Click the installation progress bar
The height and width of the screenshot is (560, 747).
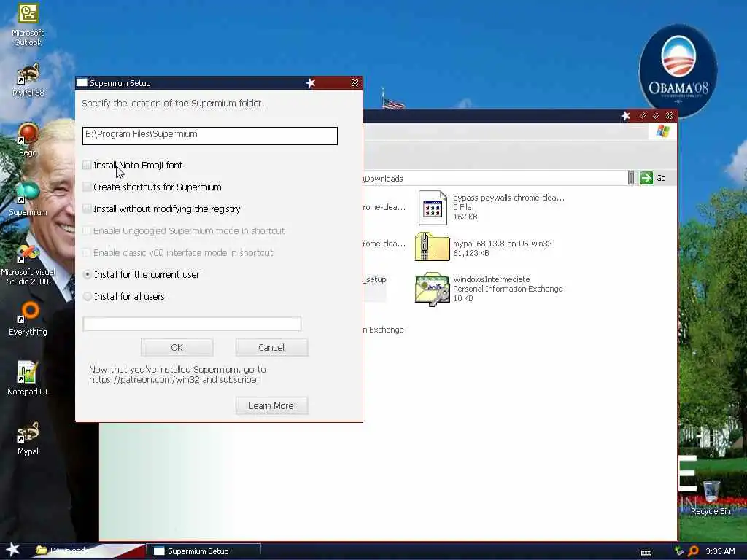coord(192,324)
